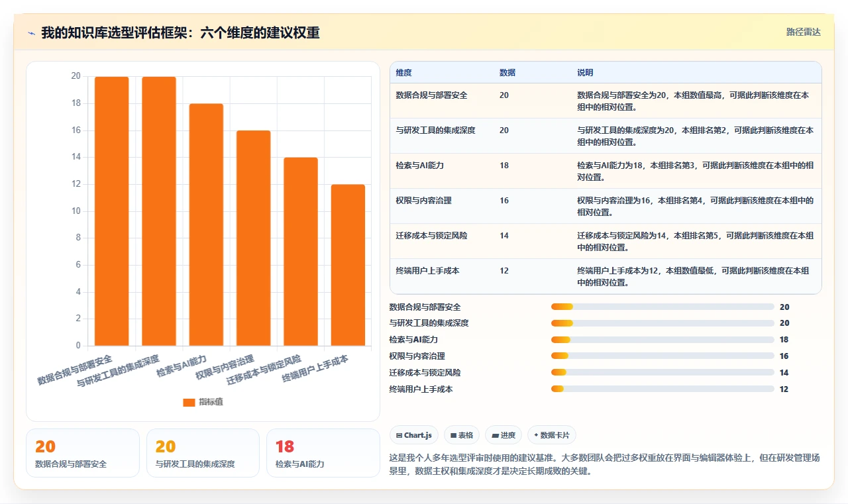Click the 终端用户上手成本 progress bar
This screenshot has width=848, height=504.
coord(662,389)
